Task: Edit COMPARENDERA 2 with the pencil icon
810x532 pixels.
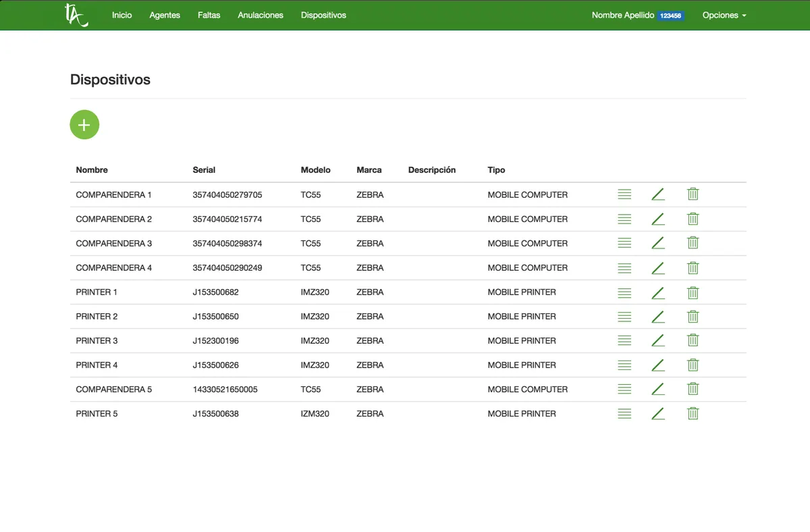Action: tap(658, 219)
